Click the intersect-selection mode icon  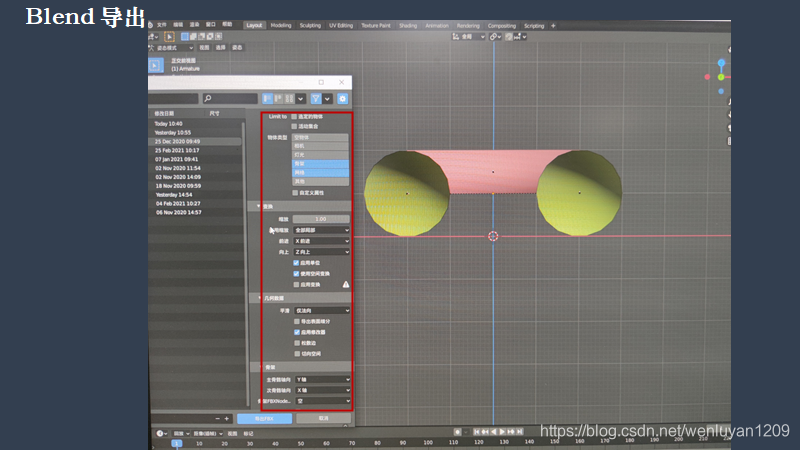[x=218, y=37]
